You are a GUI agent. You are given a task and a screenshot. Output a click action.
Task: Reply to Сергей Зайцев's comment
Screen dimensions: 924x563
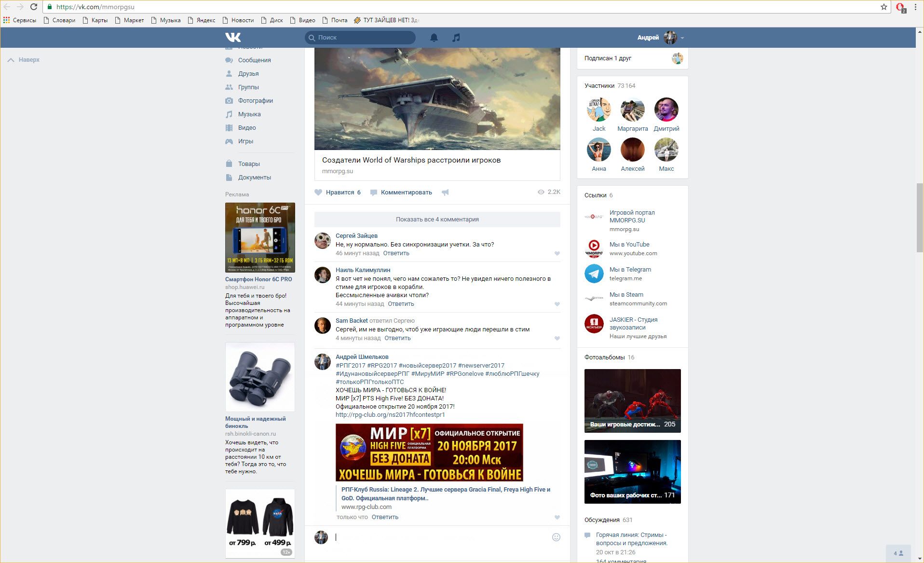point(396,253)
